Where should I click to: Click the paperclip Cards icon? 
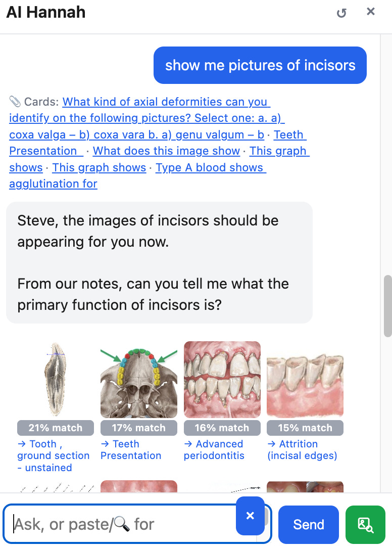tap(15, 102)
